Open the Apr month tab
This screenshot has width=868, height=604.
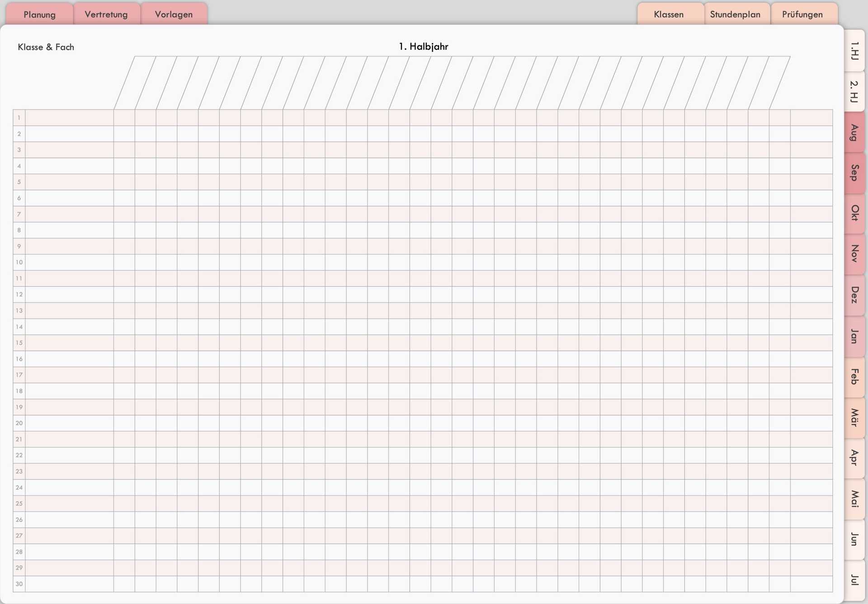click(854, 458)
